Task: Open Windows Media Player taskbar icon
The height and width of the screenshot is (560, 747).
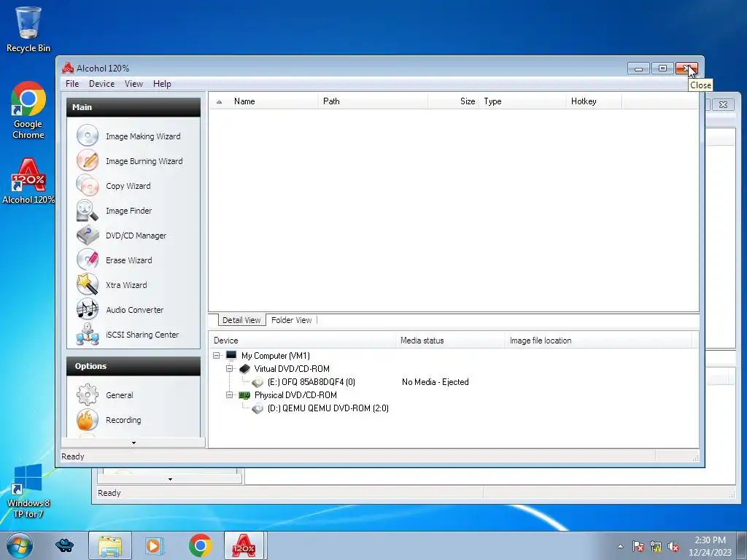Action: (155, 545)
